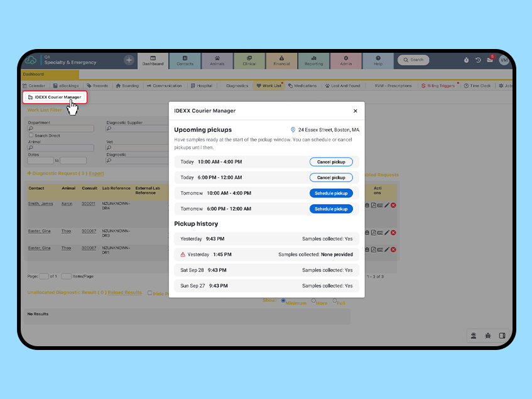Viewport: 532px width, 399px height.
Task: Click the IDEXX Courier Manager button
Action: tap(55, 97)
